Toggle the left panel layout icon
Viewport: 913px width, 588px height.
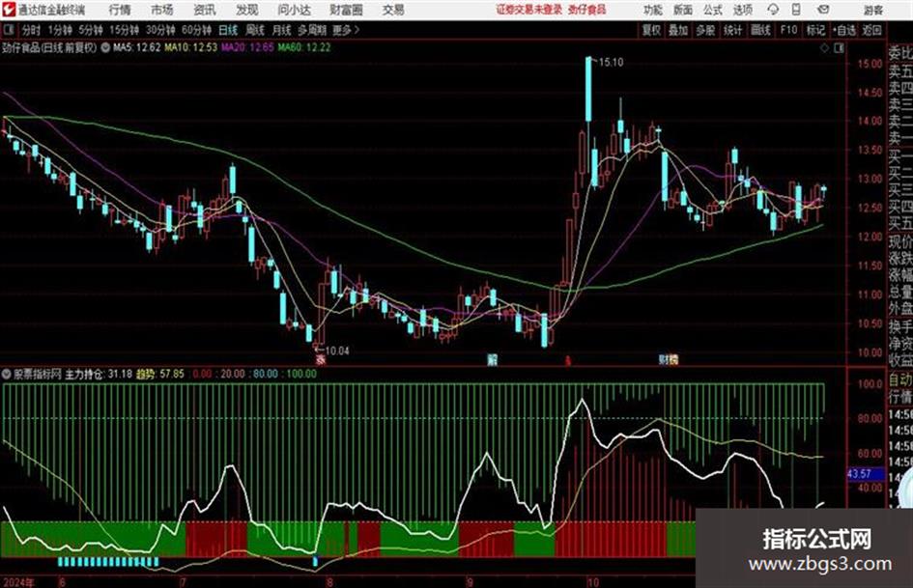point(8,30)
